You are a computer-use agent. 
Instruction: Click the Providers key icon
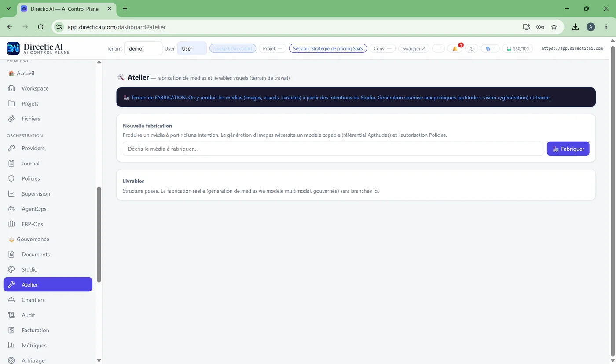point(11,148)
